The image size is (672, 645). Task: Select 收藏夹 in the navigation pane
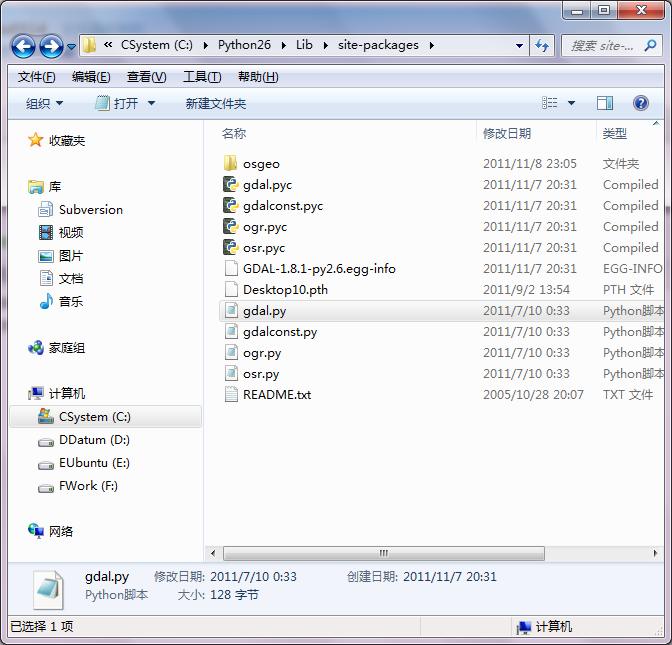point(67,141)
